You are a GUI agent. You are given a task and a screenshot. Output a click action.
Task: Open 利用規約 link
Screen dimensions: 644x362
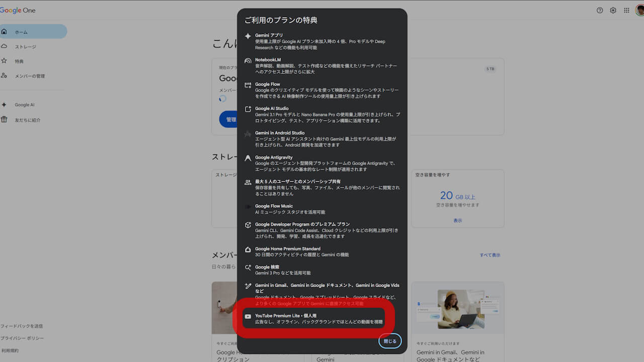tap(10, 350)
